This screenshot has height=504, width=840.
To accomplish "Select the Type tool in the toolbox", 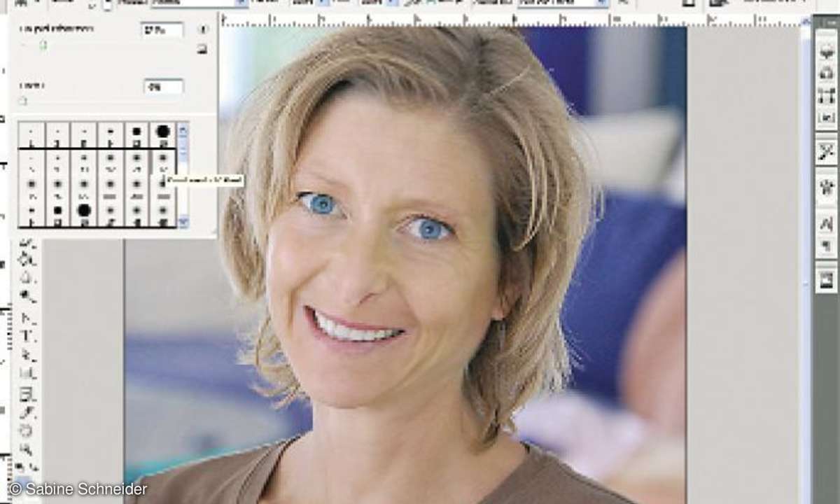I will (28, 335).
